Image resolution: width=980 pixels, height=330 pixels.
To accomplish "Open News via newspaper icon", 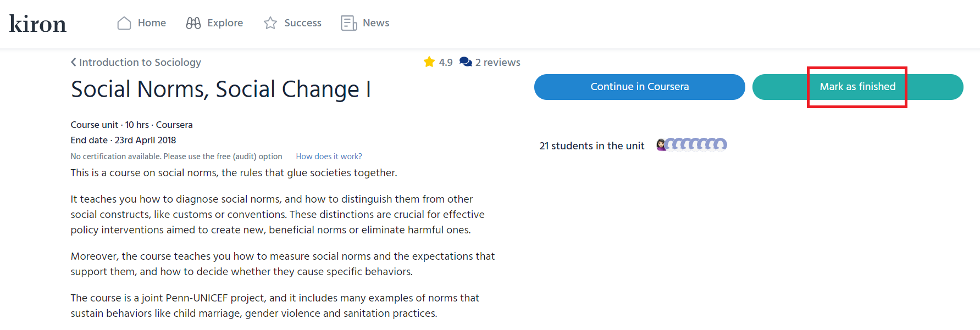I will (x=348, y=23).
